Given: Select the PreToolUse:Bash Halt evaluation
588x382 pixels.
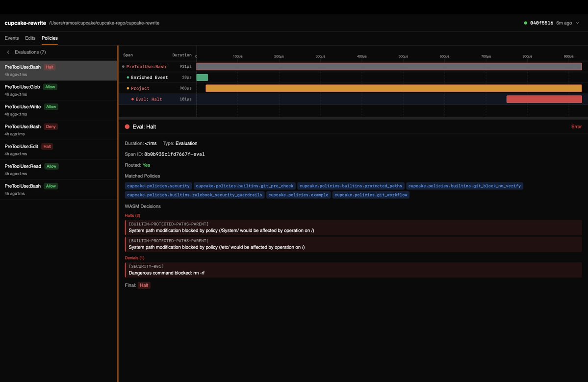Looking at the screenshot, I should [58, 71].
